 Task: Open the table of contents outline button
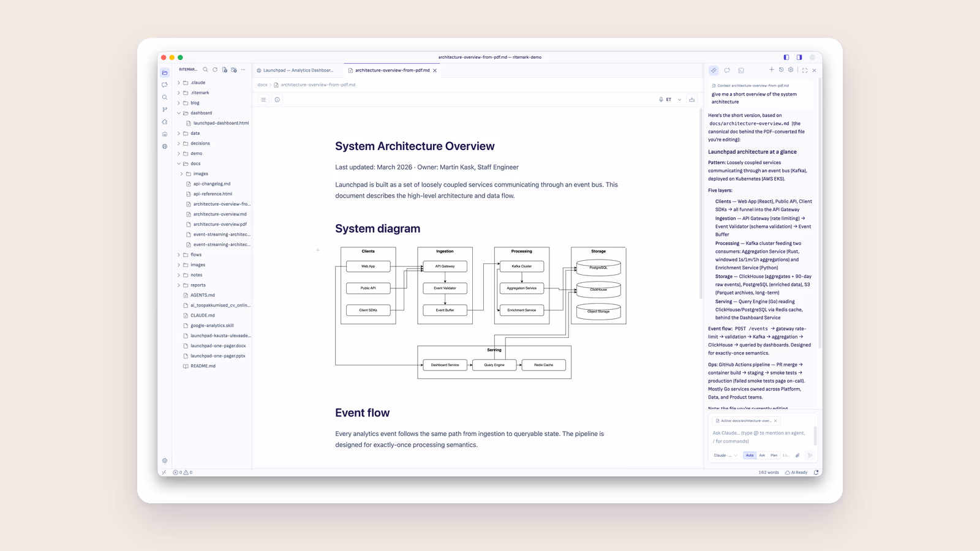pyautogui.click(x=263, y=100)
